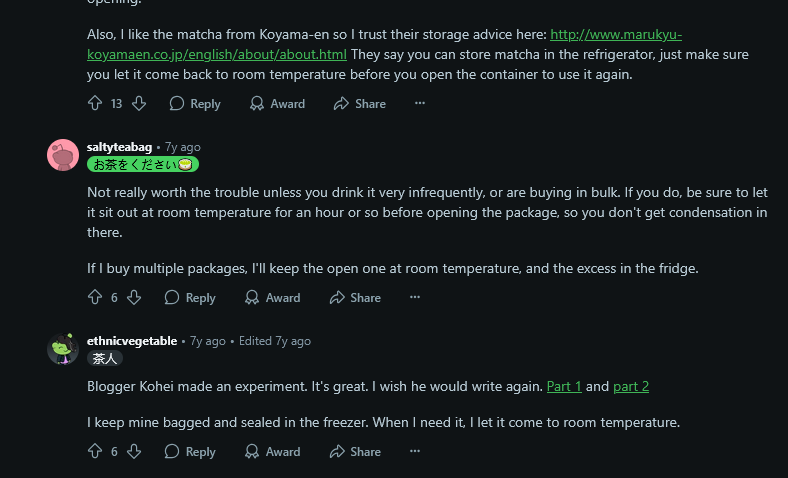Upvote saltyteabag's comment
The image size is (788, 478).
pyautogui.click(x=95, y=298)
